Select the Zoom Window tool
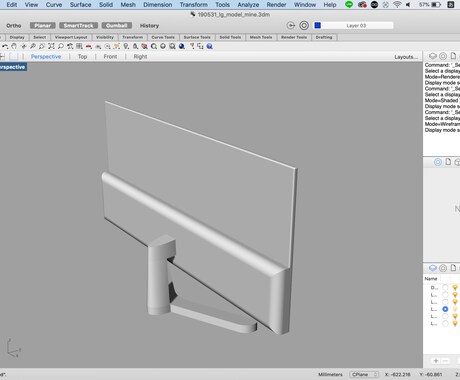This screenshot has width=460, height=380. tap(42, 46)
